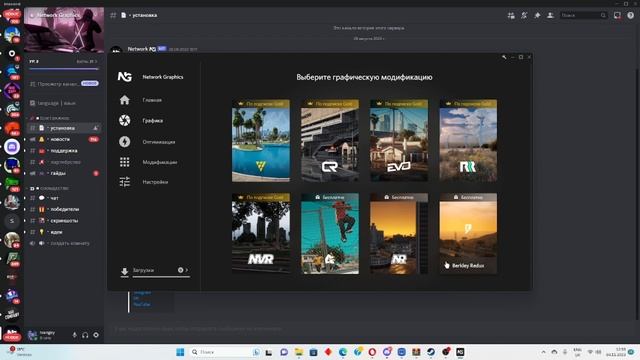Screen dimensions: 640x360
Task: Open the чат channel in Discord
Action: click(64, 198)
